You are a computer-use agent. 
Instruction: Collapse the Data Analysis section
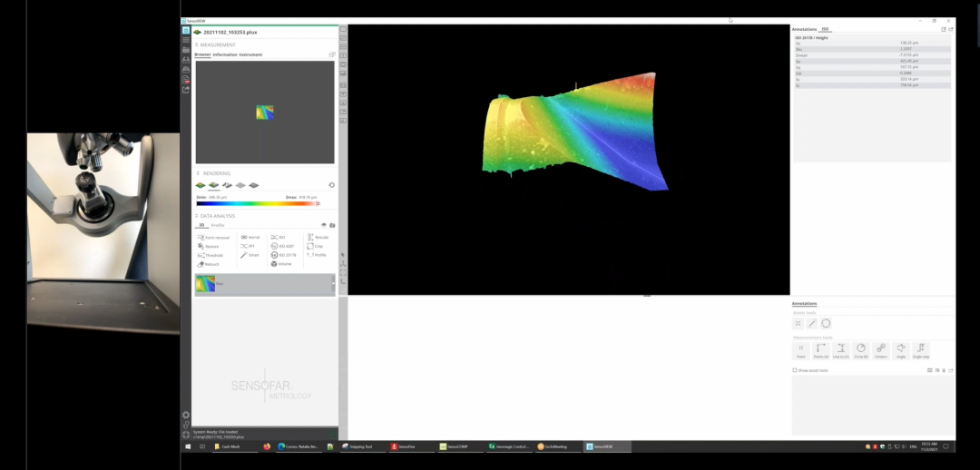(196, 216)
